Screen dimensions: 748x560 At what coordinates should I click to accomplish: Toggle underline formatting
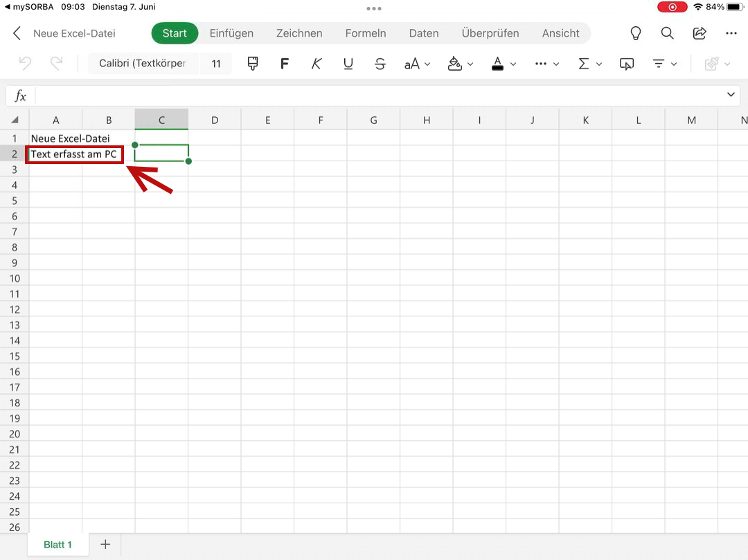348,64
